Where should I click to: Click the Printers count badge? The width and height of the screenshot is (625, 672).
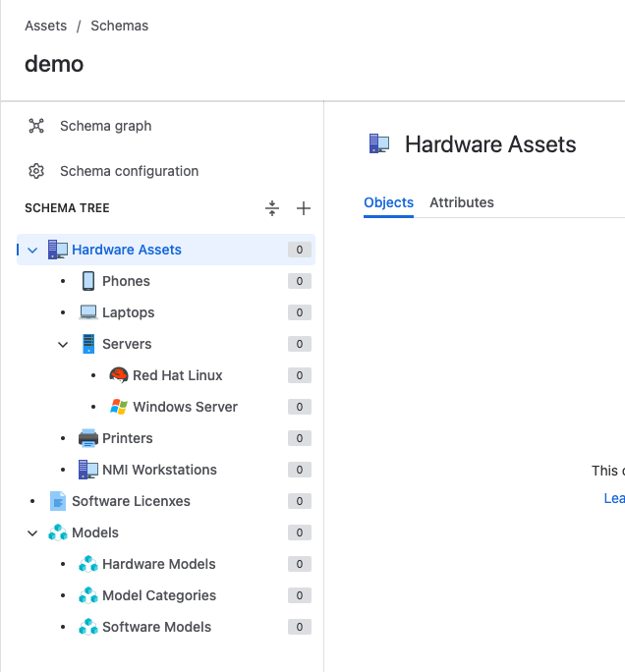(300, 438)
